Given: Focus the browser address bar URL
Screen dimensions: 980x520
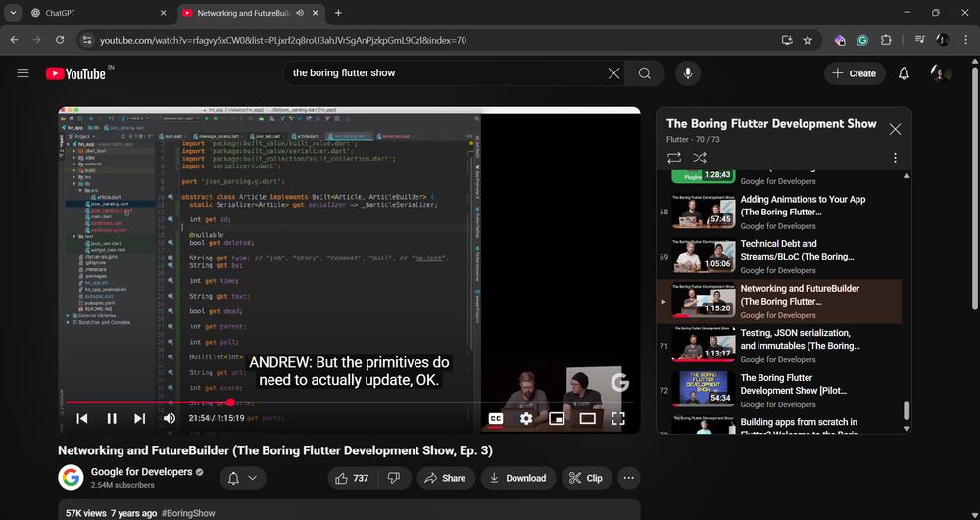Looking at the screenshot, I should [283, 40].
